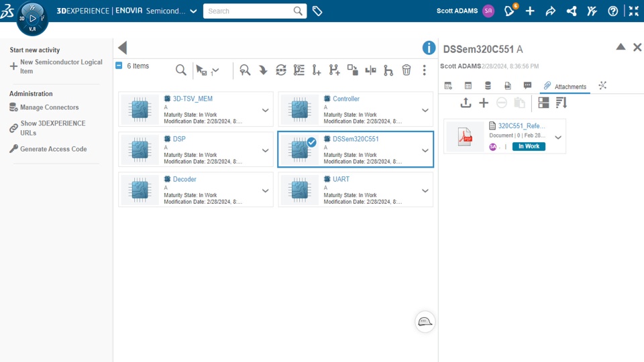The width and height of the screenshot is (644, 362).
Task: Toggle fullscreen with the expand icon
Action: pyautogui.click(x=634, y=11)
